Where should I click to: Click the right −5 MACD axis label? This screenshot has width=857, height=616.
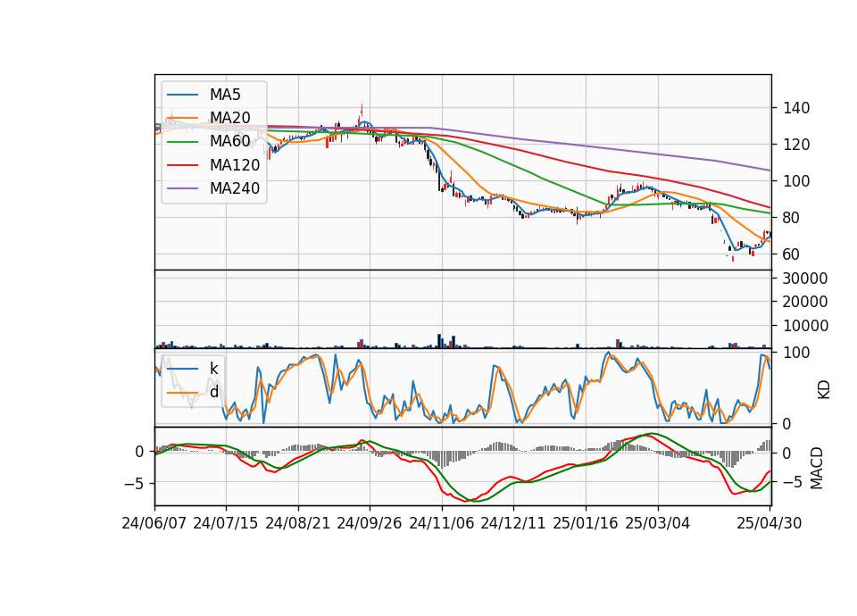794,482
